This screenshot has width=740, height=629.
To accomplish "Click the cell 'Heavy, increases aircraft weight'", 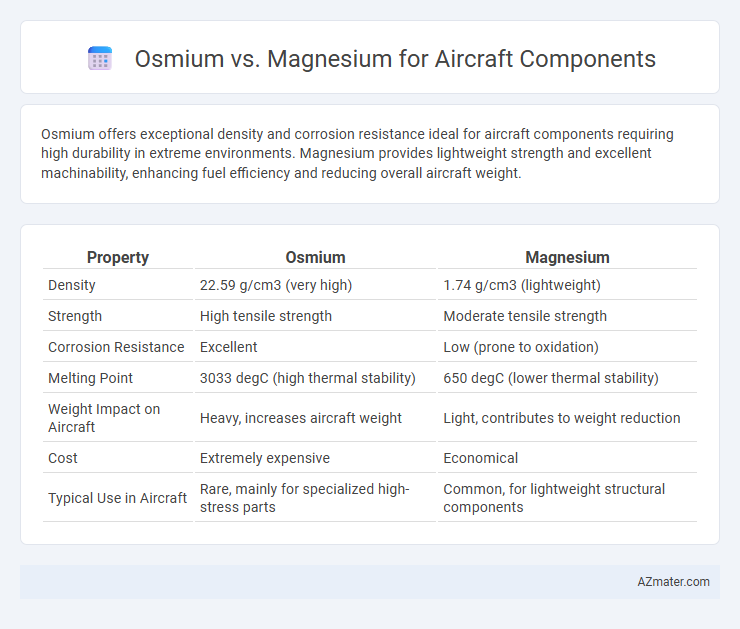I will point(301,418).
